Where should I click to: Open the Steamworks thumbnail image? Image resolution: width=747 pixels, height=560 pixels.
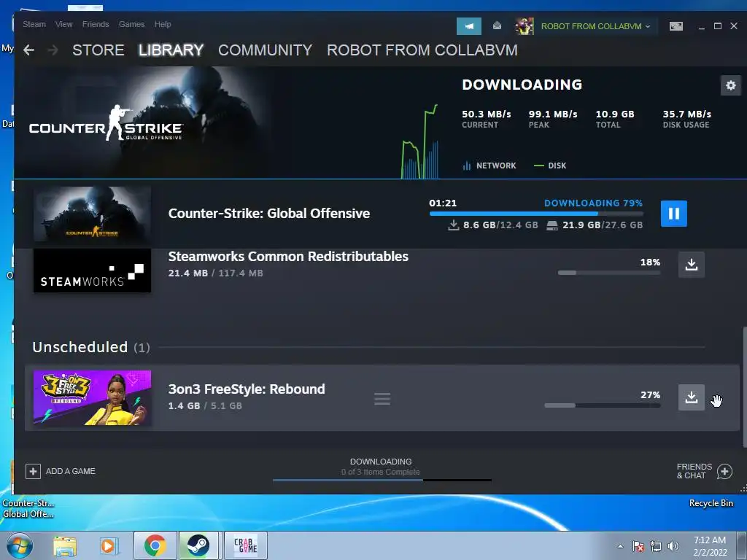point(92,270)
